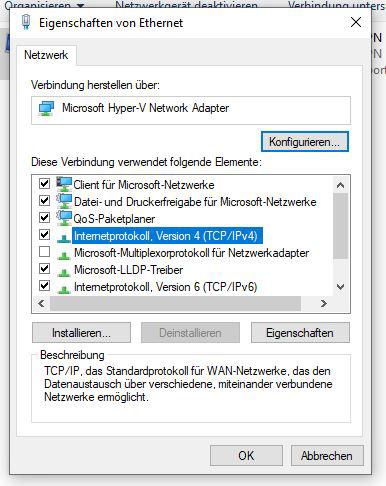386x486 pixels.
Task: Click the QoS-Paketplaner icon
Action: coord(64,218)
